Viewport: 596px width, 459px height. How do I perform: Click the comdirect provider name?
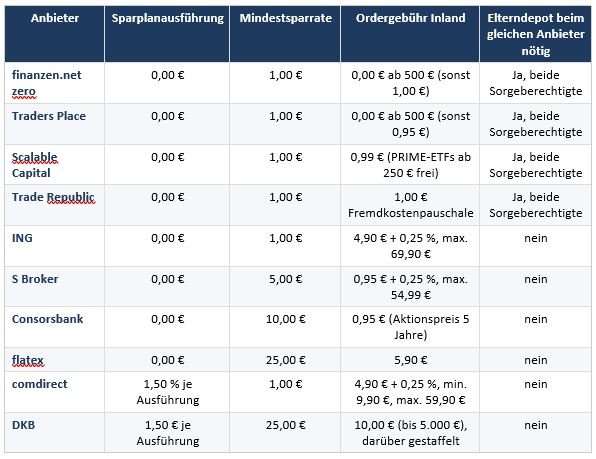pos(40,384)
